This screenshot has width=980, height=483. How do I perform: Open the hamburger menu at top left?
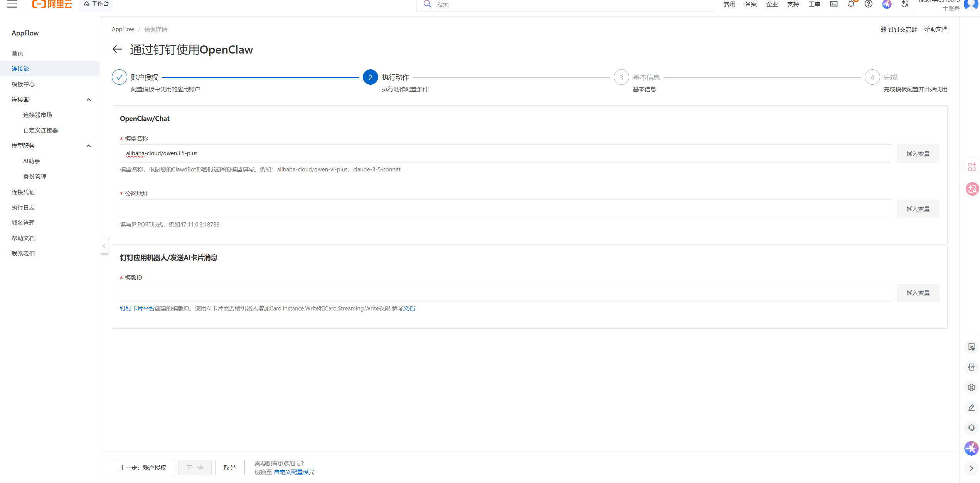click(12, 4)
